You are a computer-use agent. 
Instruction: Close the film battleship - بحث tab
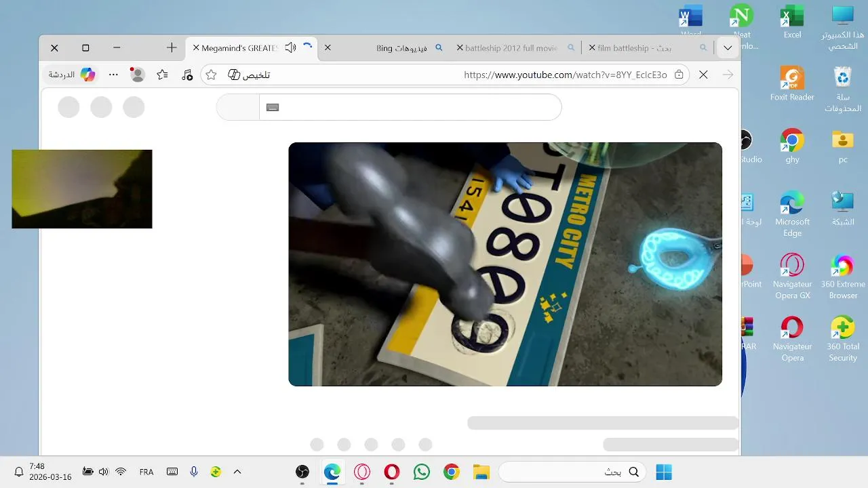coord(592,48)
